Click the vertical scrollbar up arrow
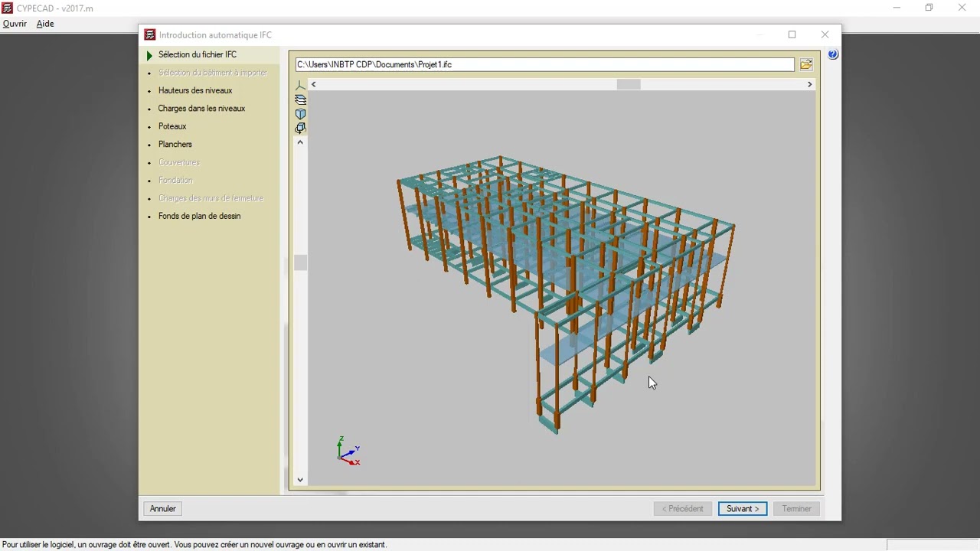980x551 pixels. click(300, 142)
